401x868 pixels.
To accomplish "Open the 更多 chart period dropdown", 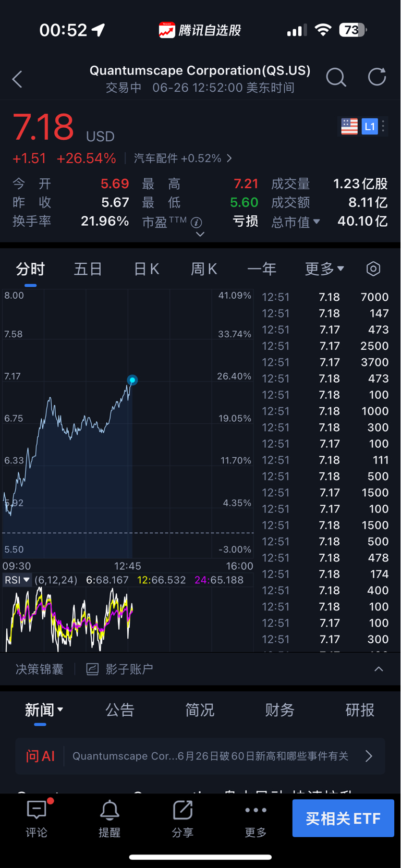I will [x=324, y=269].
